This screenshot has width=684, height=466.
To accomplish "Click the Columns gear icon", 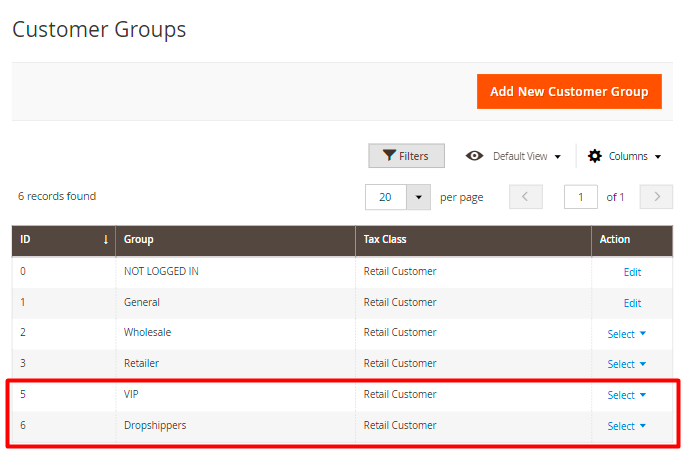I will pyautogui.click(x=595, y=156).
